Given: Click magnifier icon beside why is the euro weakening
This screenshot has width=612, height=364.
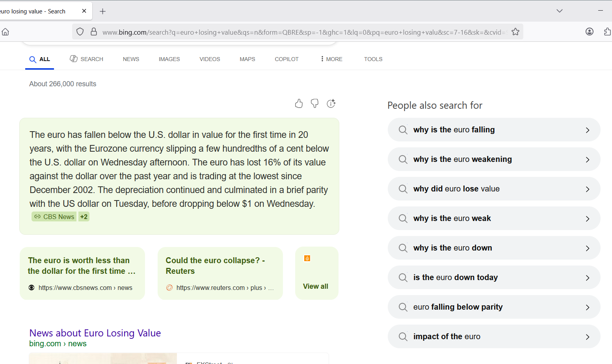Looking at the screenshot, I should click(x=403, y=160).
